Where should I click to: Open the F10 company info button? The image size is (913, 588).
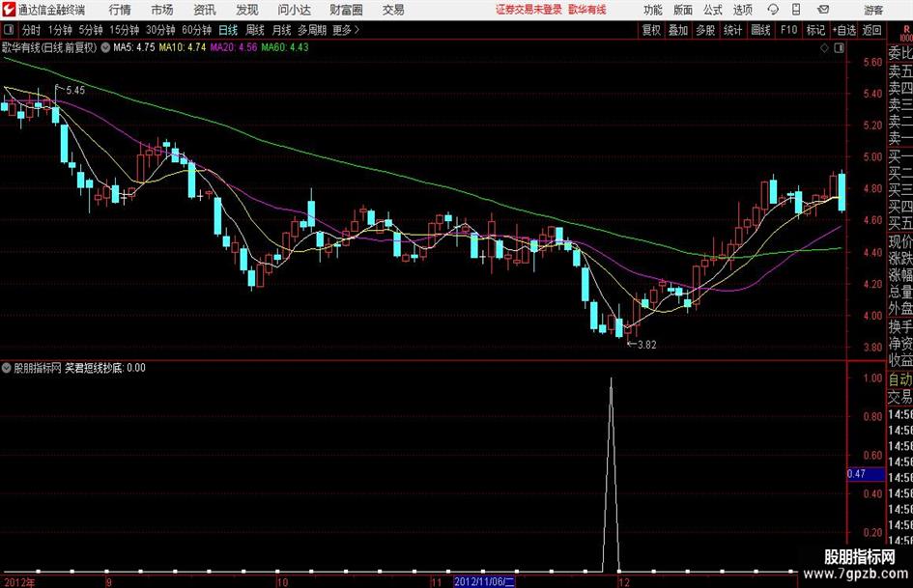(x=789, y=30)
